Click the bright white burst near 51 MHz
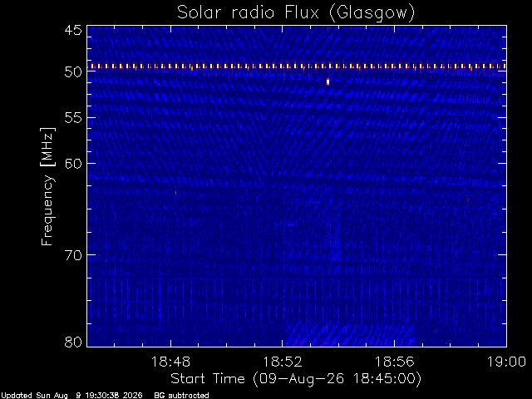This screenshot has width=532, height=399. pos(328,81)
